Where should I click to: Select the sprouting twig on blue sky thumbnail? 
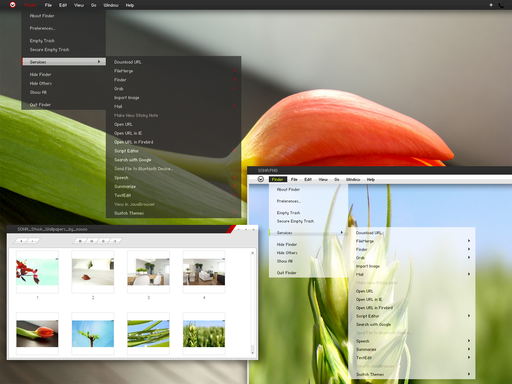coord(93,334)
